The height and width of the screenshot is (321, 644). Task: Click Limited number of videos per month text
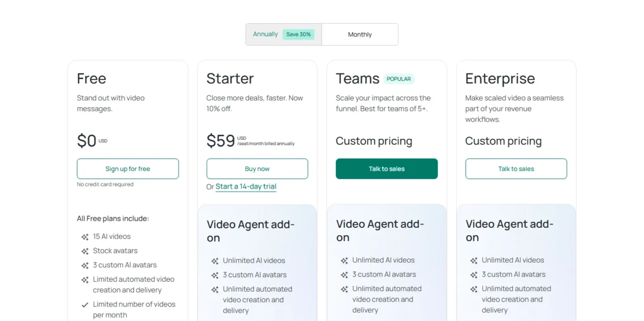coord(134,310)
